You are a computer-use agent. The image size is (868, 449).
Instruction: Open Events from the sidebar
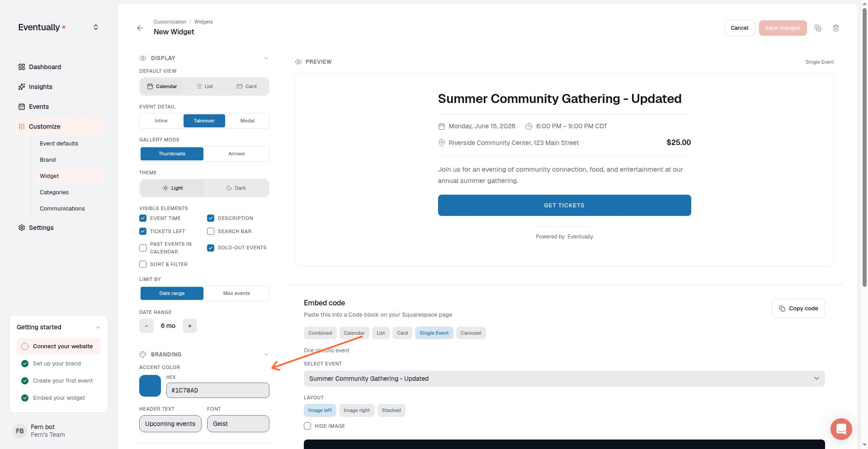click(58, 107)
